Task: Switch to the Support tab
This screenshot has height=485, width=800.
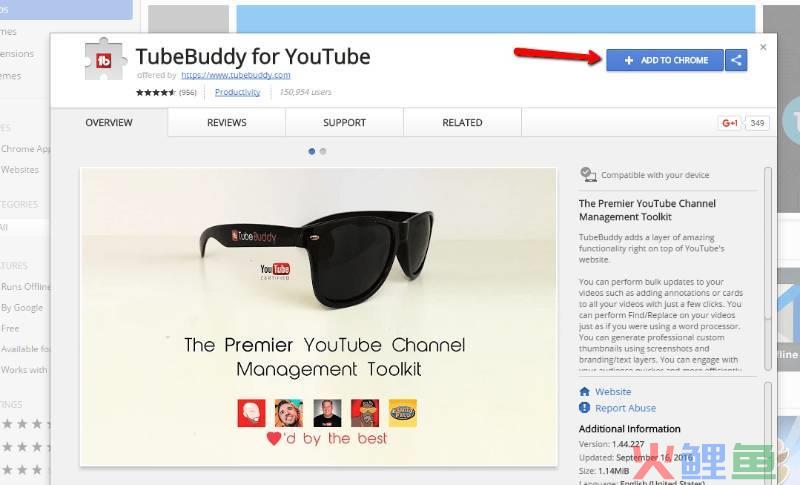Action: coord(344,122)
